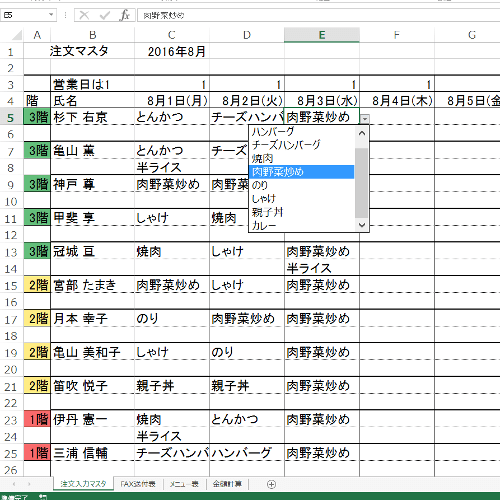Click the cell E5 validation dropdown arrow
Viewport: 500px width, 500px height.
[365, 119]
